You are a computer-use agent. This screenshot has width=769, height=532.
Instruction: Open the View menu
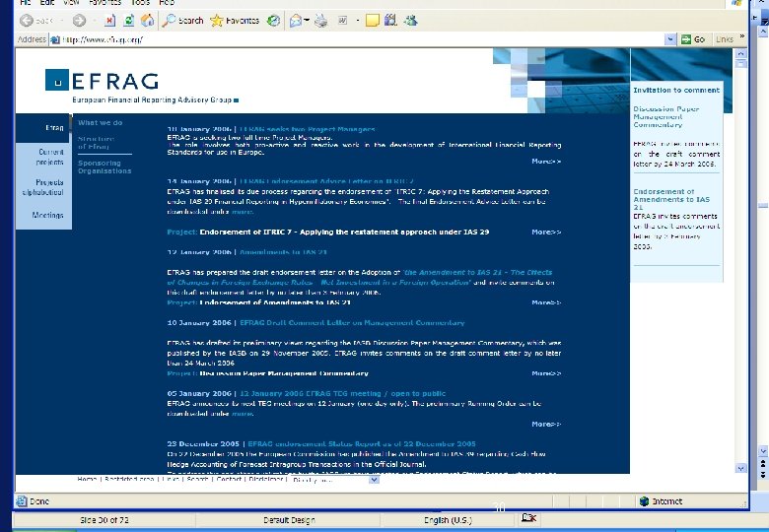(x=71, y=3)
